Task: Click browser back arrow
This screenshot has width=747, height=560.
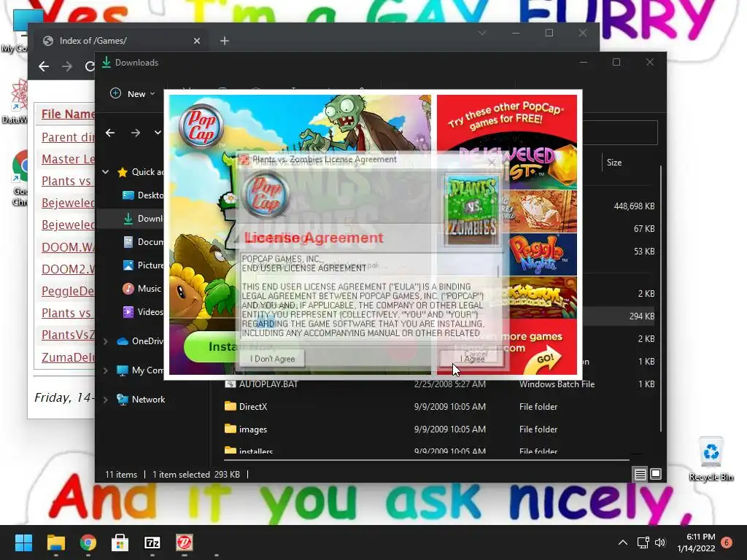Action: tap(44, 66)
